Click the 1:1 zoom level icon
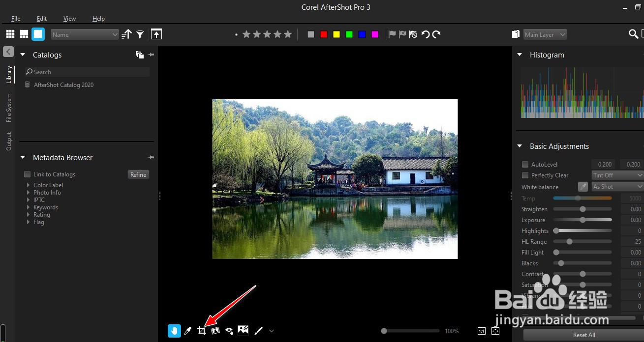 pos(481,331)
